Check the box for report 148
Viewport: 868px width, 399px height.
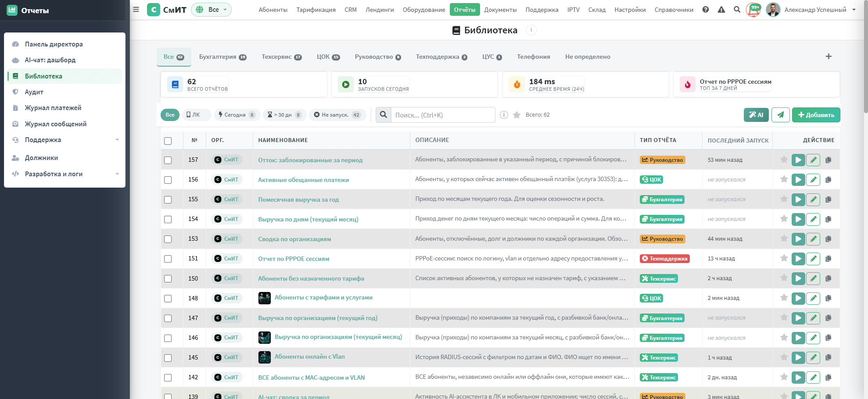tap(168, 298)
